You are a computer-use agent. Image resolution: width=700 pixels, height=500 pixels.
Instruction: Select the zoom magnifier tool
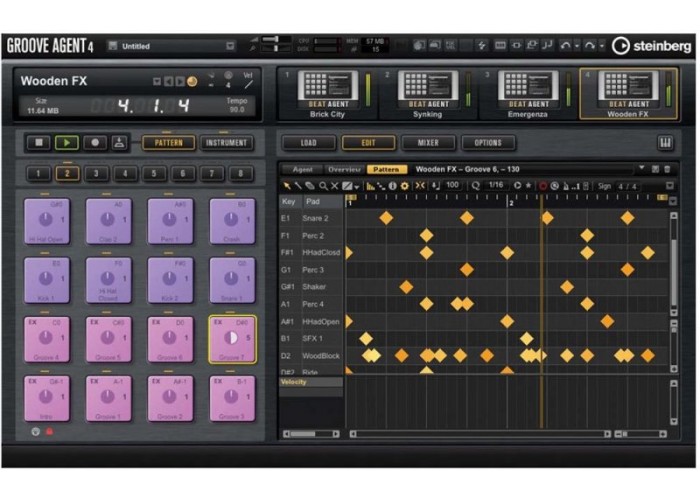coord(323,186)
